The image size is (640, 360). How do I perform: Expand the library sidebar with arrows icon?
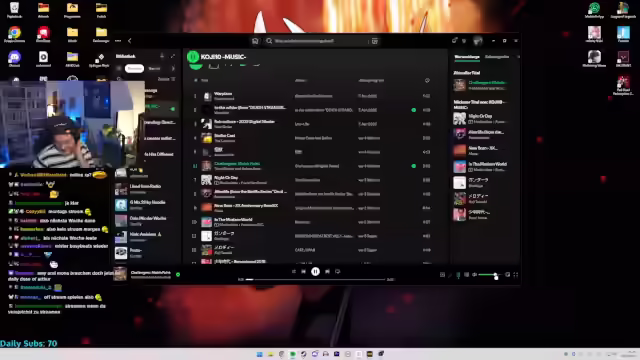173,56
